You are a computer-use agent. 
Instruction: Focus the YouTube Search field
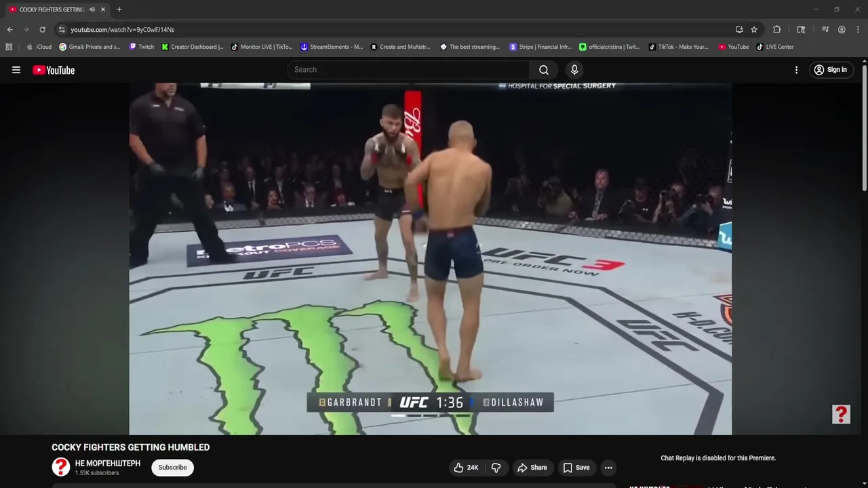point(409,70)
